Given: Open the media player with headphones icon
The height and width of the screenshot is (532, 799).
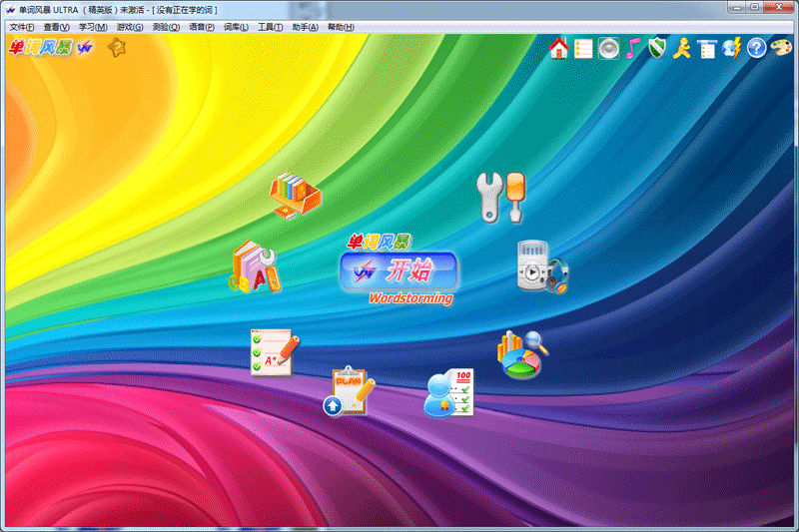Looking at the screenshot, I should point(542,266).
